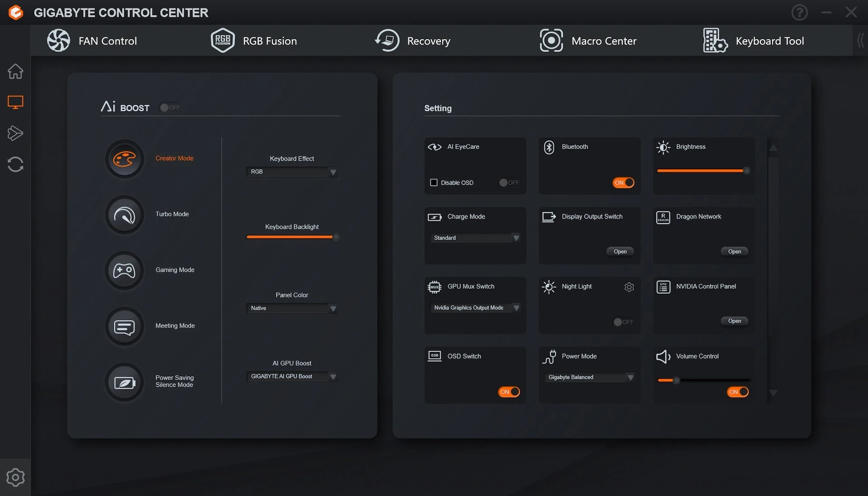Click the Brightness sun icon
Image resolution: width=868 pixels, height=496 pixels.
[x=663, y=147]
